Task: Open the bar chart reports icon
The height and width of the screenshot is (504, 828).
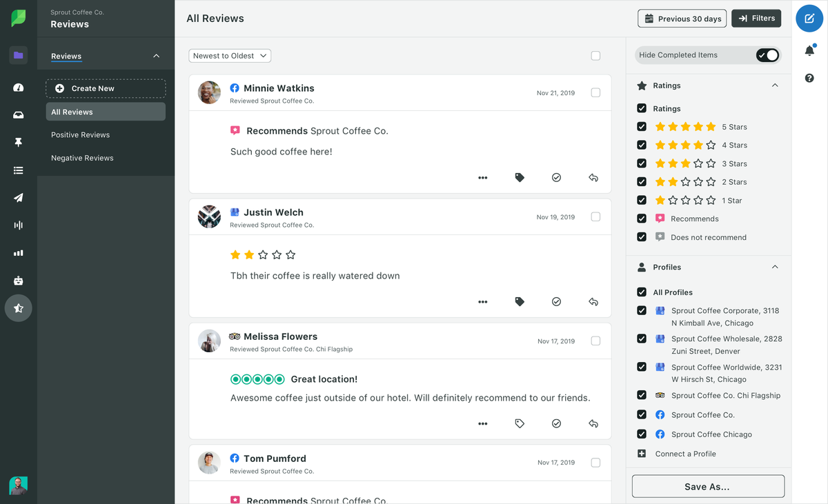Action: tap(19, 253)
